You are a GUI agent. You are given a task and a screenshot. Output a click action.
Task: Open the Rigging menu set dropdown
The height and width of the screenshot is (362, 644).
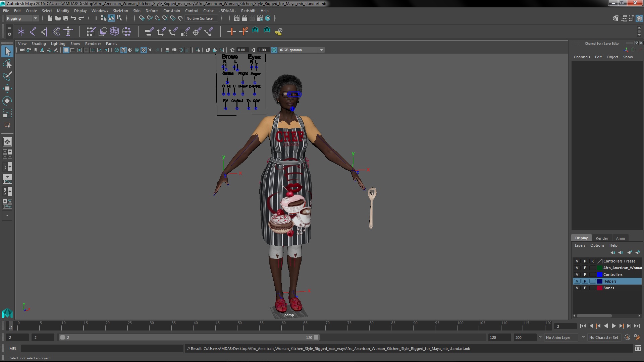[22, 18]
